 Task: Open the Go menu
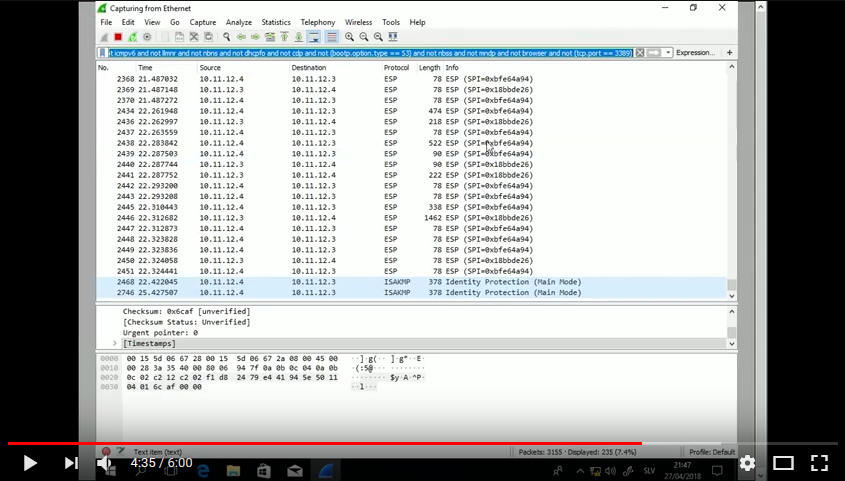tap(175, 22)
